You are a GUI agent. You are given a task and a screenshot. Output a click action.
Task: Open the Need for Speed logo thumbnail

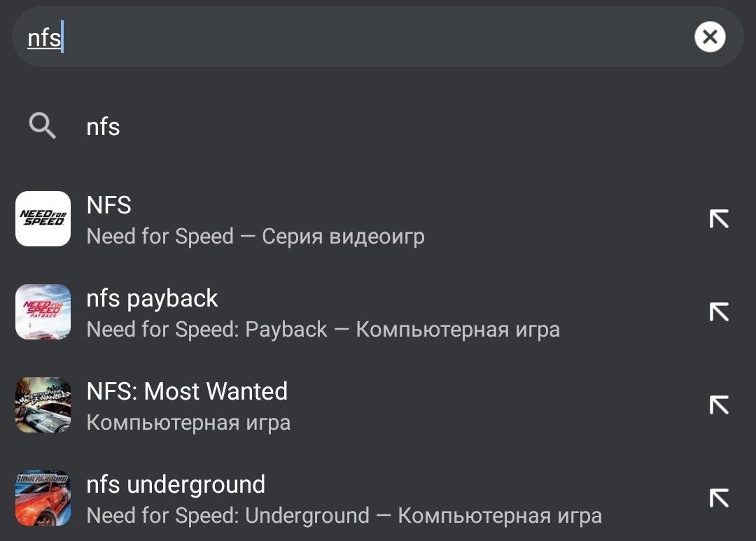coord(43,219)
